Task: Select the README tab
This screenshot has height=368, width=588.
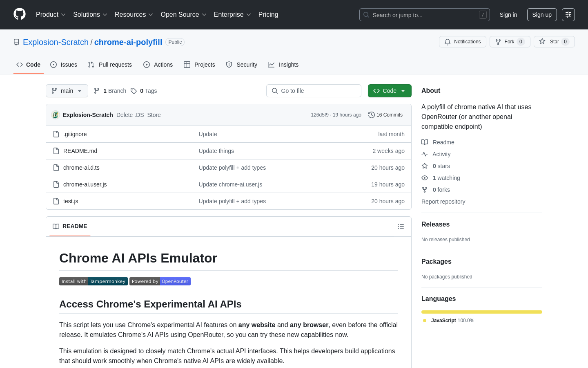Action: tap(70, 226)
